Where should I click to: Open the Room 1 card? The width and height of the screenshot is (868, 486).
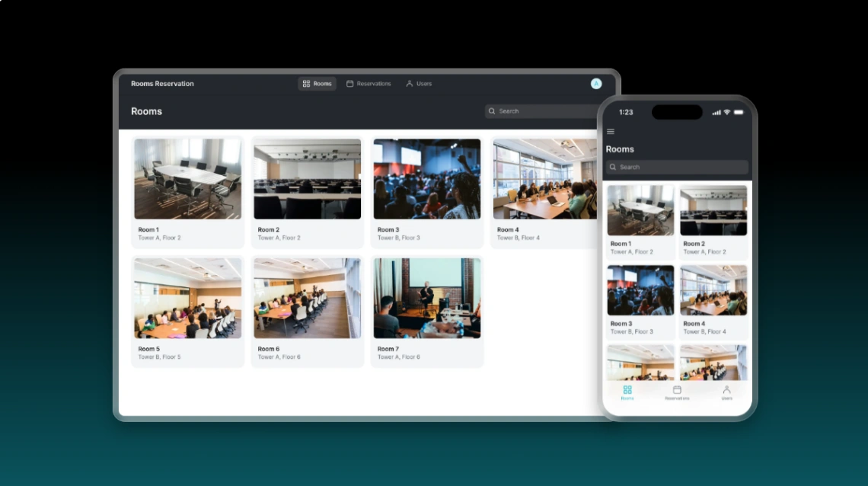(187, 192)
